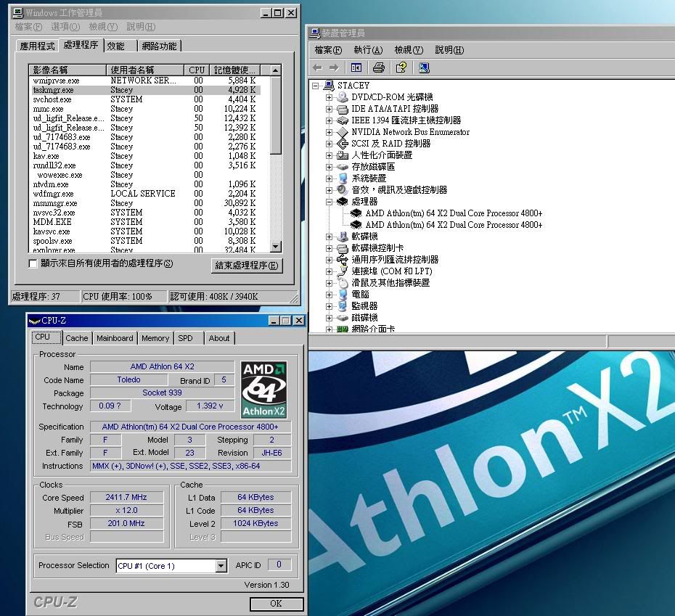Sort by 記憶體使用 column header
Viewport: 675px width, 616px height.
(235, 70)
